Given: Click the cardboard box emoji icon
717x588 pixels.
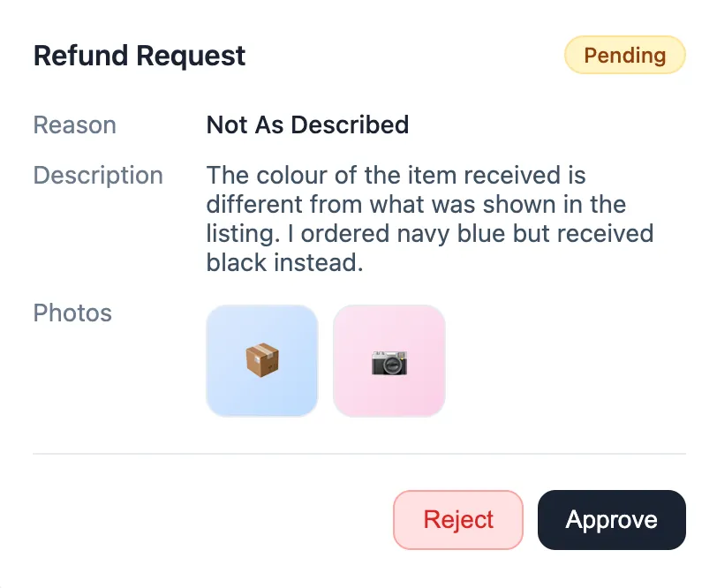Looking at the screenshot, I should (261, 360).
